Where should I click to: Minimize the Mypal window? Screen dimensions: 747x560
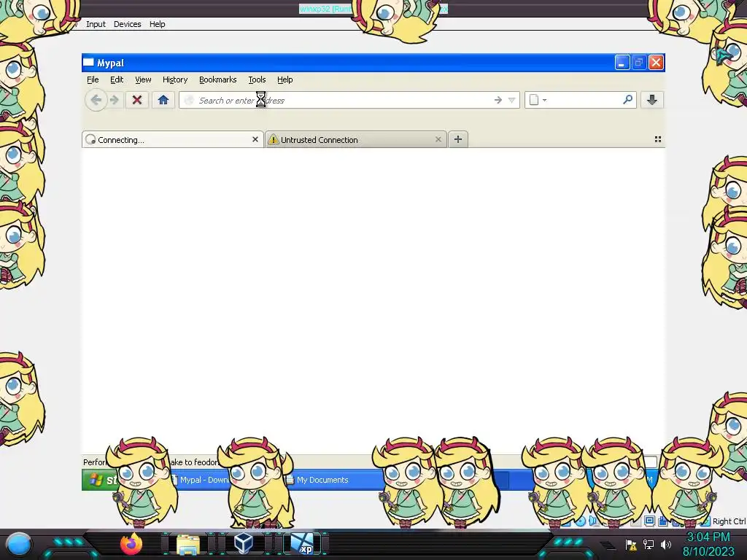point(622,63)
